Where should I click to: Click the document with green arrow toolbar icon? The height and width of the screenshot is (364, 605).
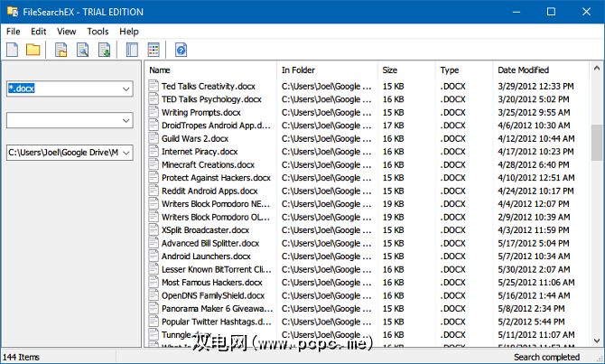tap(104, 50)
